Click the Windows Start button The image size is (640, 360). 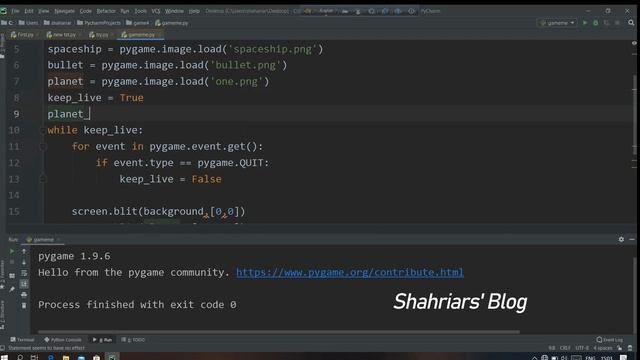(4, 357)
